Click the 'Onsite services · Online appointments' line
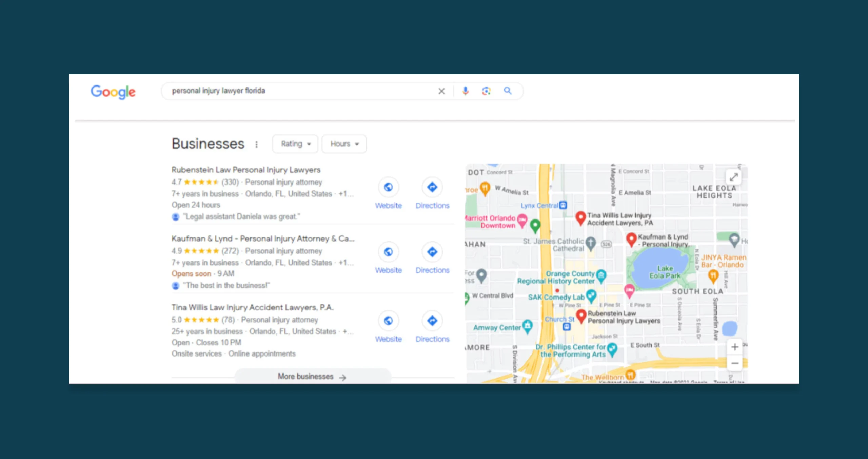This screenshot has height=459, width=868. 233,354
